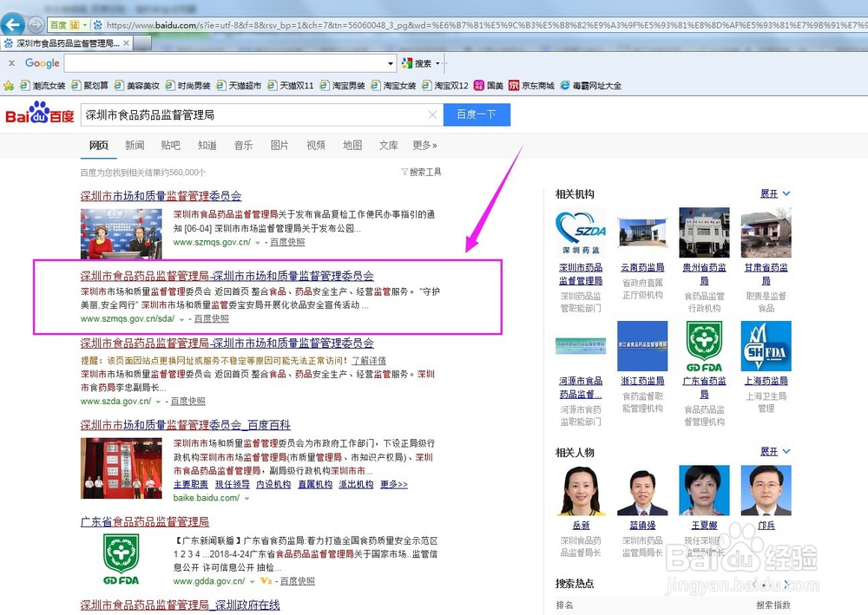868x615 pixels.
Task: Select the 网页 tab
Action: pos(99,145)
